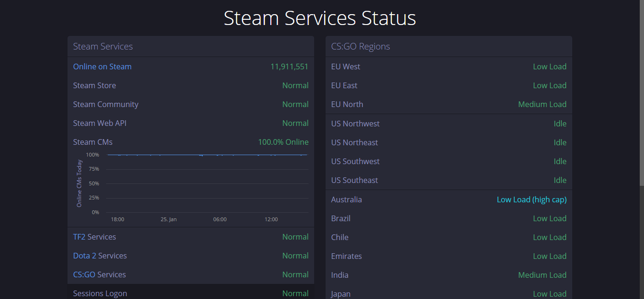Click Japan's Low Load status
Image resolution: width=644 pixels, height=299 pixels.
(x=550, y=294)
